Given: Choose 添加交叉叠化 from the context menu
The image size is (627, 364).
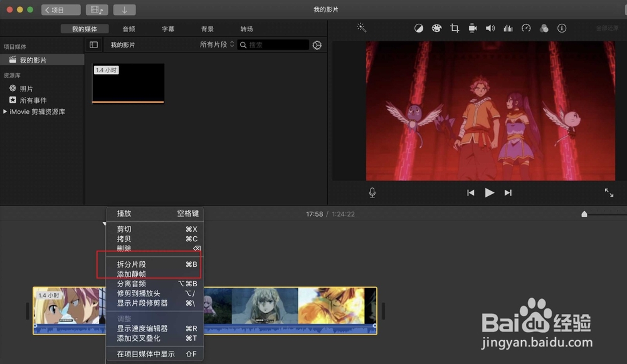Looking at the screenshot, I should pyautogui.click(x=155, y=338).
